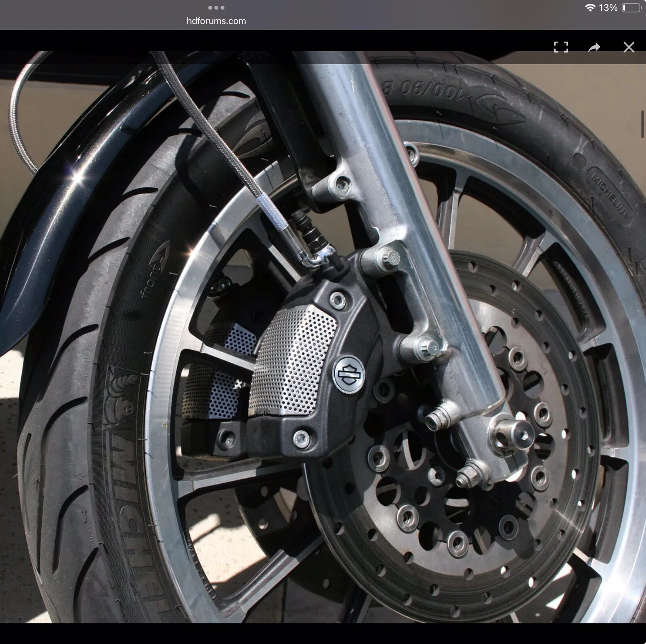Viewport: 646px width, 644px height.
Task: Grab the vertical scrollbar on the right
Action: [x=642, y=124]
